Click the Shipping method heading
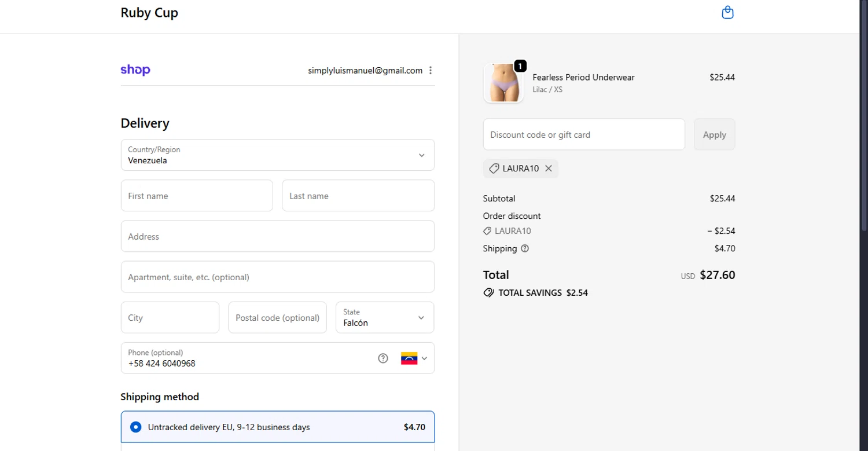868x451 pixels. (160, 397)
